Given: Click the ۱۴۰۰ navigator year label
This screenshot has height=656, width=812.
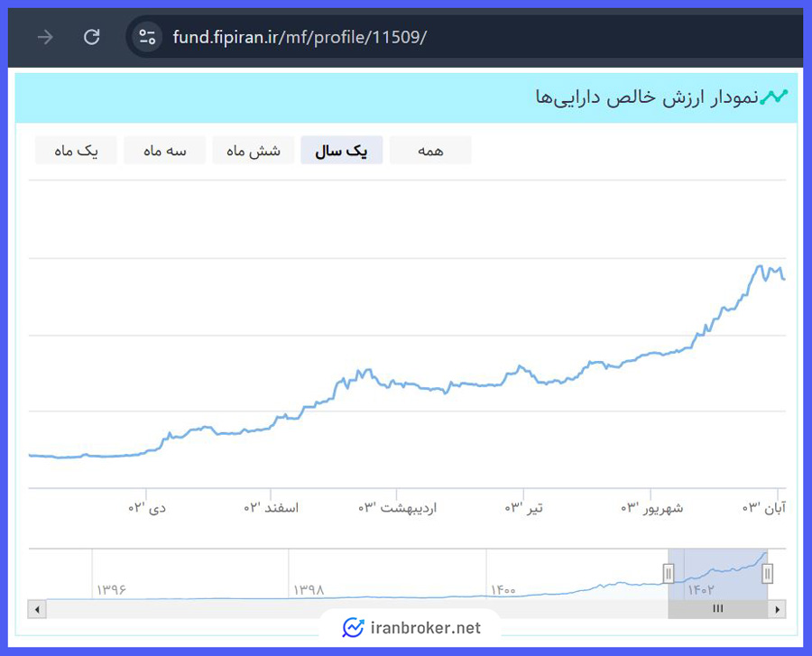Looking at the screenshot, I should (503, 590).
